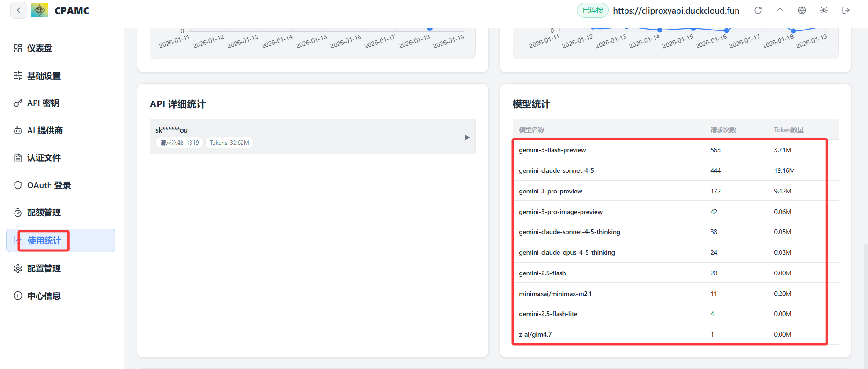Screen dimensions: 868x369
Task: Click the back chevron button
Action: pyautogui.click(x=18, y=10)
